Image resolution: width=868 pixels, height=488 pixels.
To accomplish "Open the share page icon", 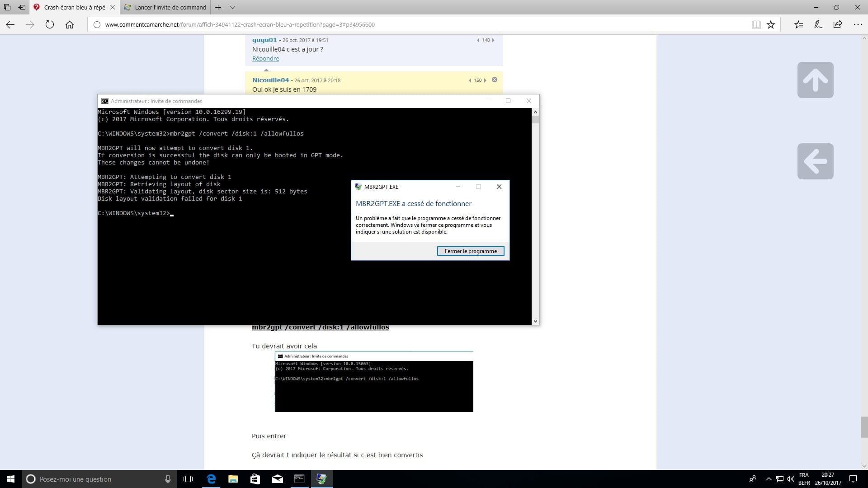I will pyautogui.click(x=838, y=25).
